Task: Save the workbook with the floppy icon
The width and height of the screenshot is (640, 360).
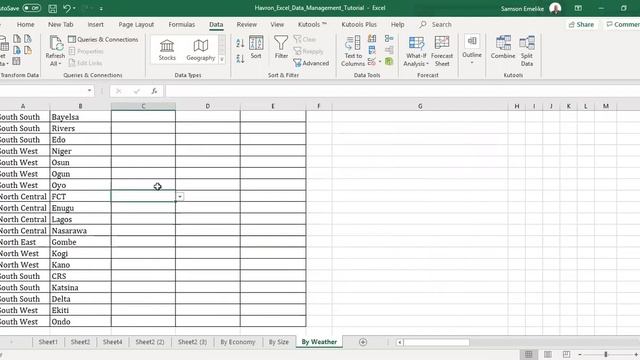Action: click(53, 8)
